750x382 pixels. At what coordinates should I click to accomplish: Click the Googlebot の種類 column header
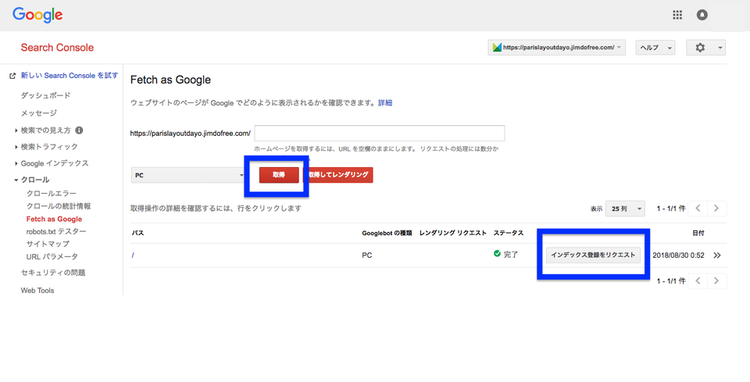(387, 233)
